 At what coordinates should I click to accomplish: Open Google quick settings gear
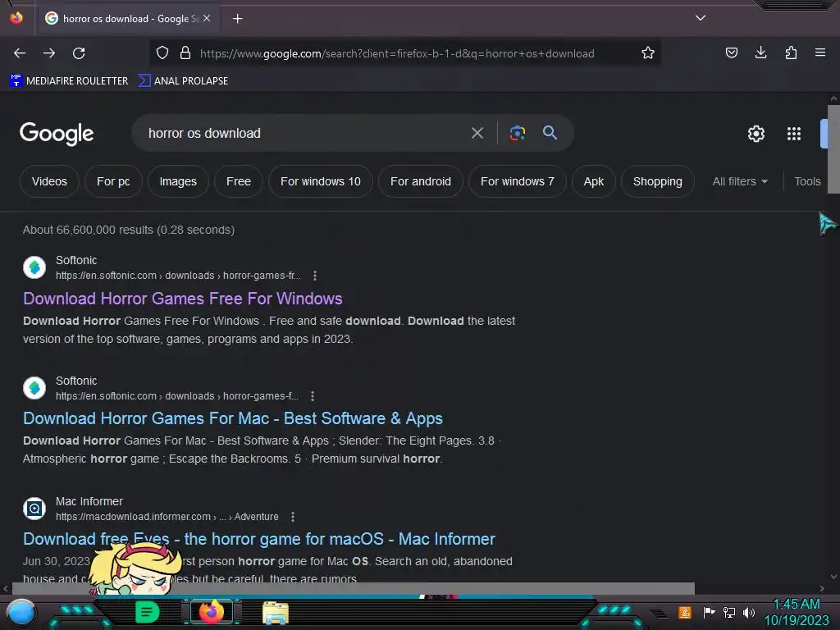tap(756, 134)
